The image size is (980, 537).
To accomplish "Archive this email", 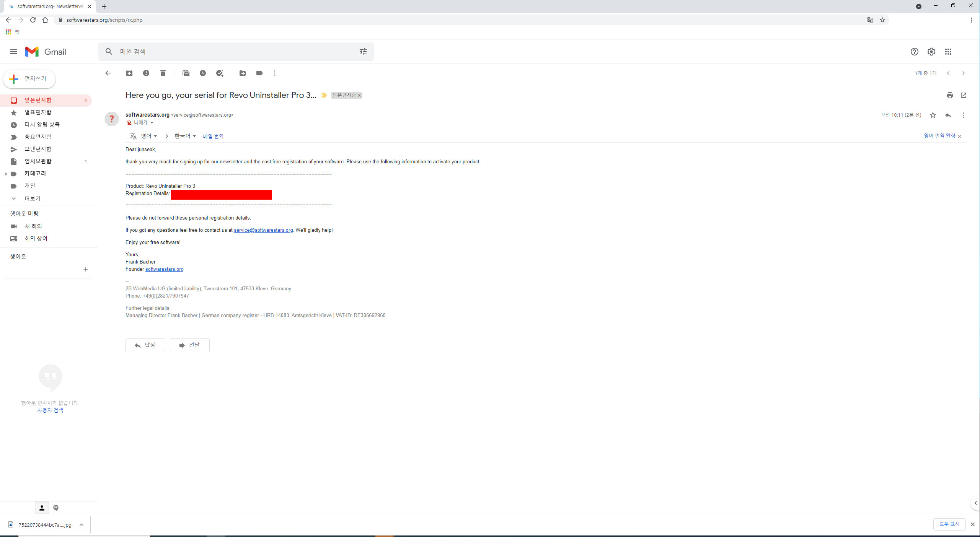I will (129, 73).
